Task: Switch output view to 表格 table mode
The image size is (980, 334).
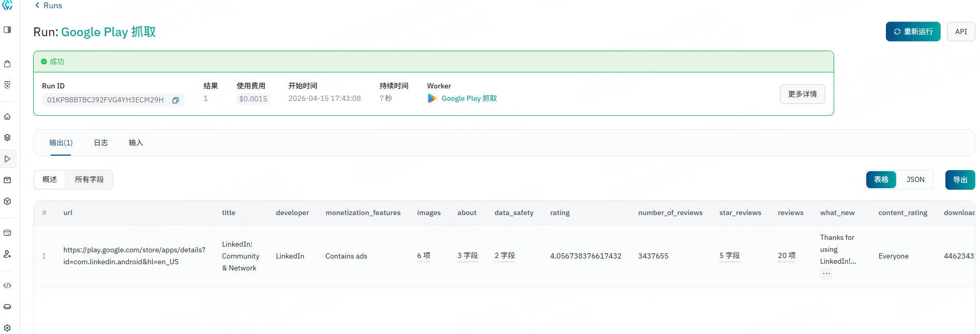Action: pos(881,180)
